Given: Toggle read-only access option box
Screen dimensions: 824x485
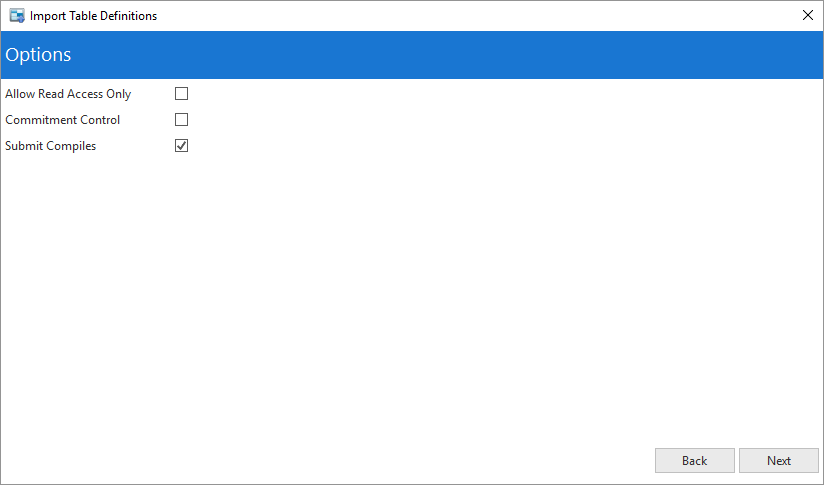Looking at the screenshot, I should point(181,94).
